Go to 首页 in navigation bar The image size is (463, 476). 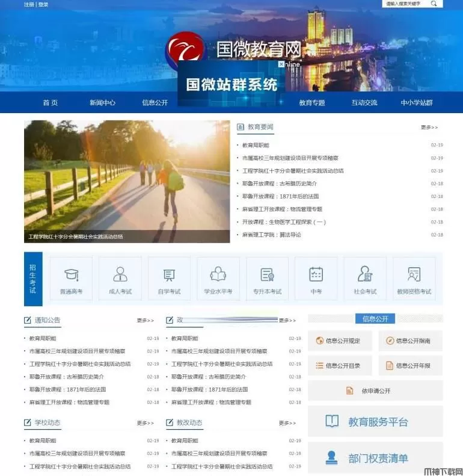50,103
